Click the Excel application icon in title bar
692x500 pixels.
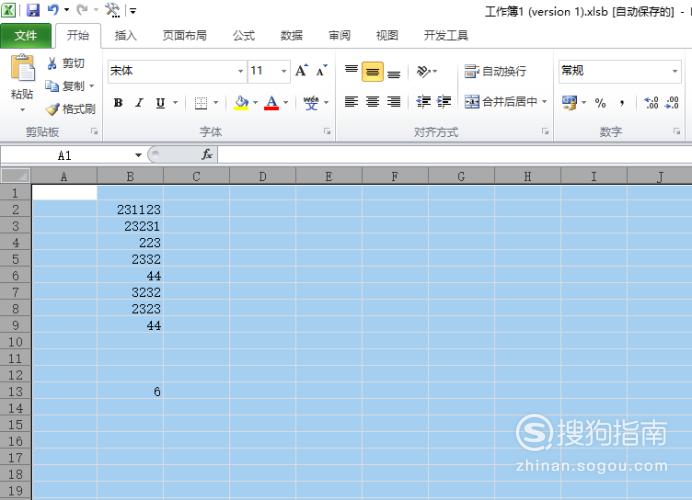(x=8, y=10)
